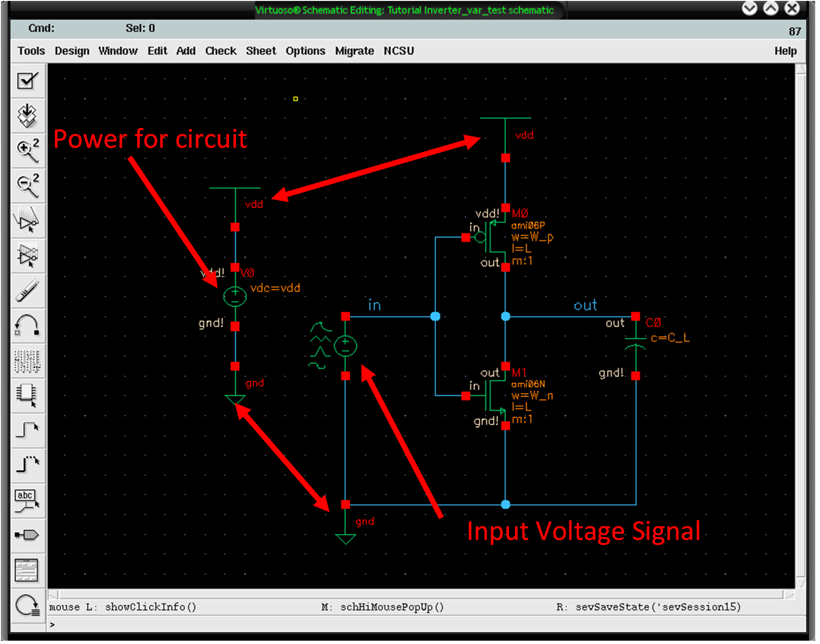The width and height of the screenshot is (820, 644).
Task: Open the Migrate menu
Action: 354,51
